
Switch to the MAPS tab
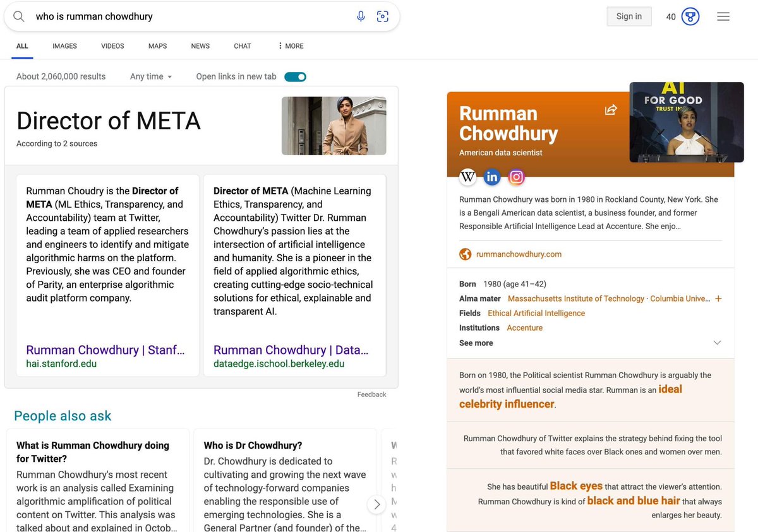157,46
